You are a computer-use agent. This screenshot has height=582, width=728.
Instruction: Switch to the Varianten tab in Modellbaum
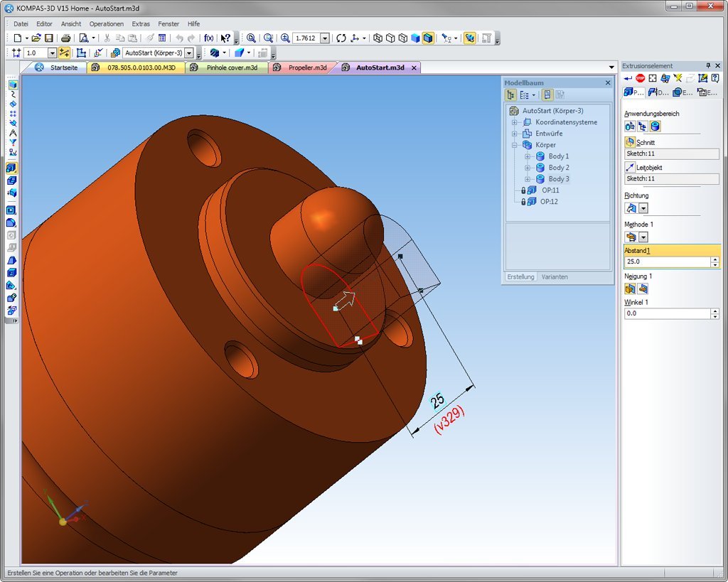[555, 276]
